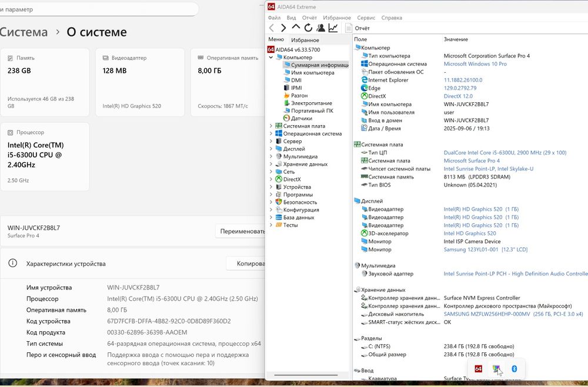Select the Программы tree item
This screenshot has height=387, width=588.
click(x=294, y=194)
